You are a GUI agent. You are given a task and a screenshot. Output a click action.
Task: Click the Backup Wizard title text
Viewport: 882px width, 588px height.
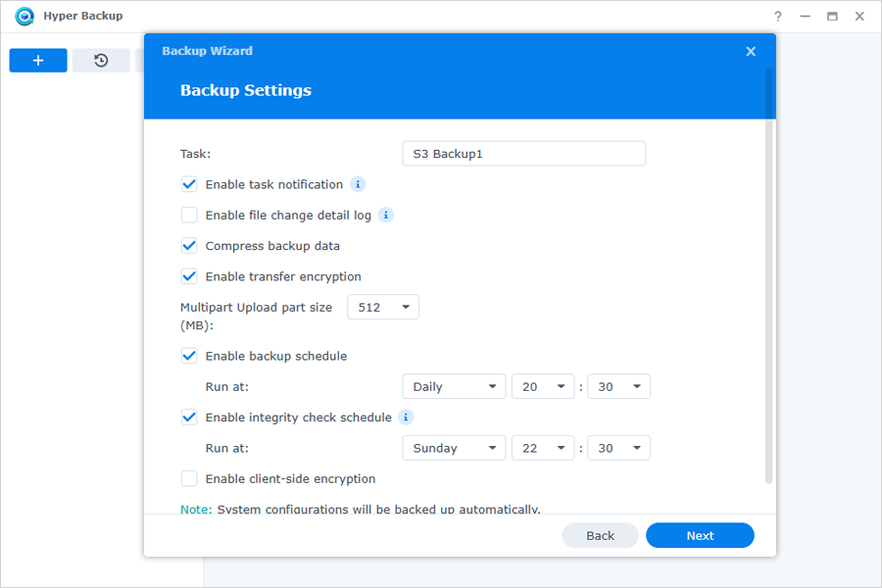tap(207, 51)
